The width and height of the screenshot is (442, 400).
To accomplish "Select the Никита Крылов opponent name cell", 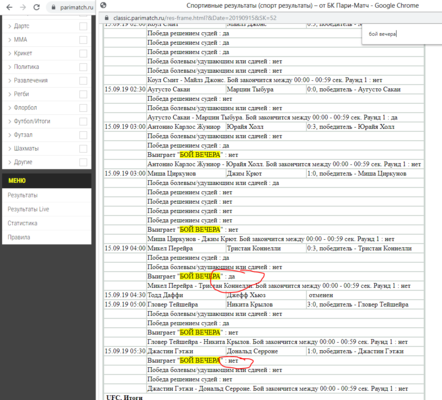I will click(266, 304).
